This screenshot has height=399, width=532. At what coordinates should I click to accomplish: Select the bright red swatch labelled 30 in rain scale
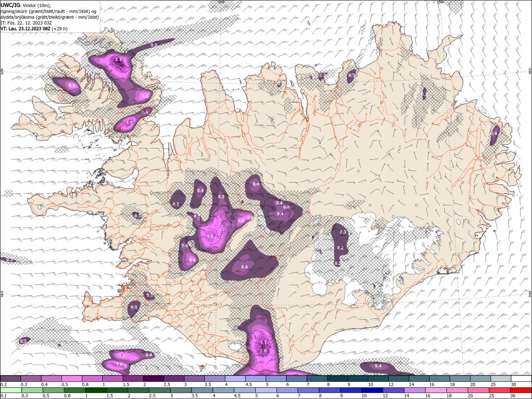point(521,390)
